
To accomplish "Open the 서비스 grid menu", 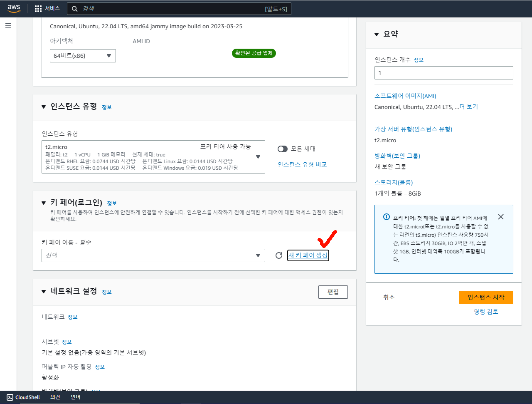I will pos(47,8).
